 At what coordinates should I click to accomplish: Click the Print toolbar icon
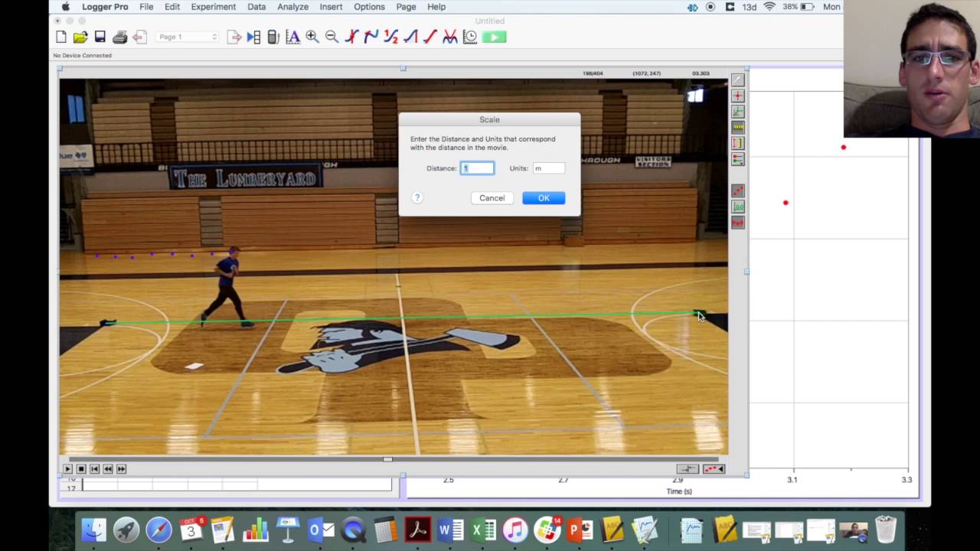tap(119, 37)
